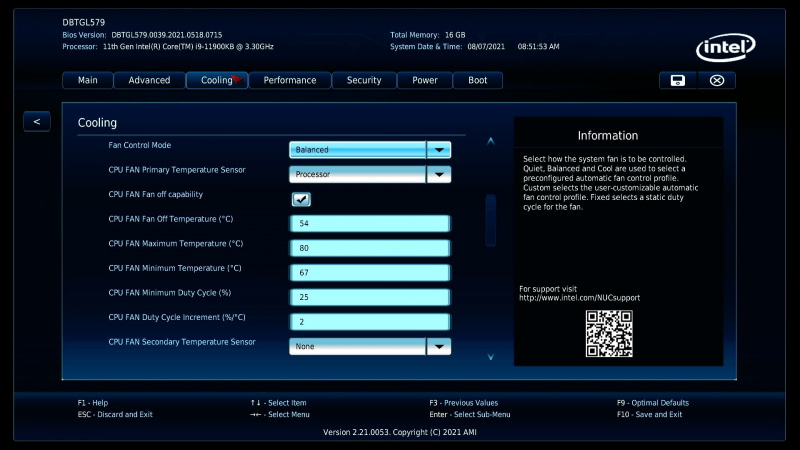Switch to the Advanced tab
This screenshot has width=800, height=450.
tap(149, 80)
